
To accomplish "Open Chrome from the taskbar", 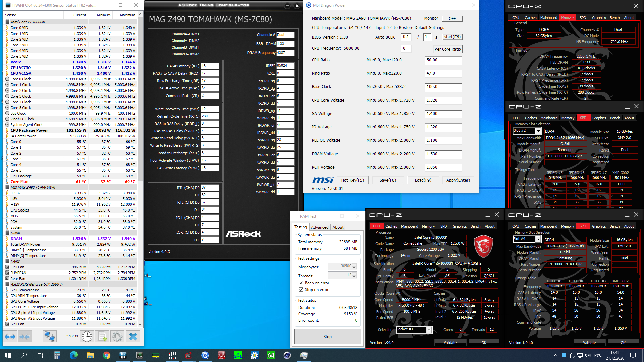I will (107, 355).
